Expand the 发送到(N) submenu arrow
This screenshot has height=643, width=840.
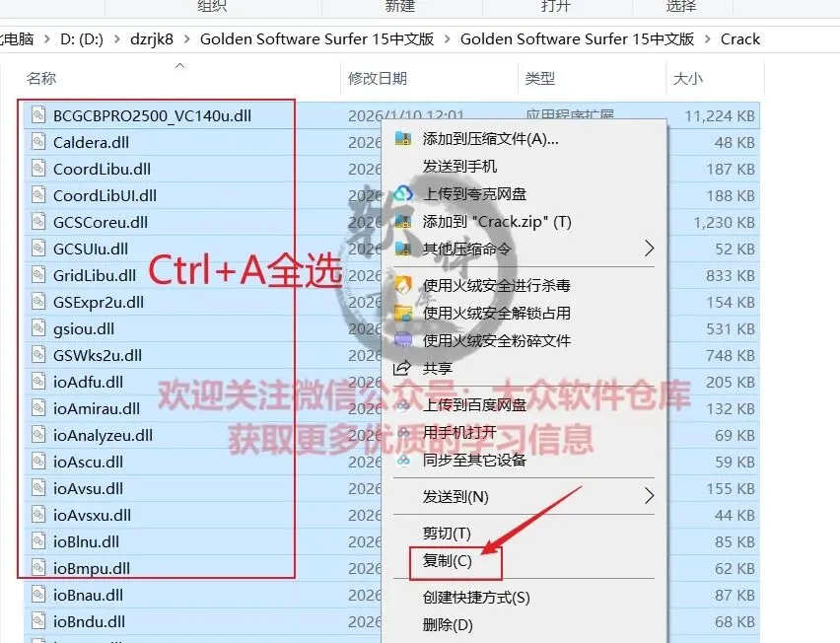click(x=649, y=496)
